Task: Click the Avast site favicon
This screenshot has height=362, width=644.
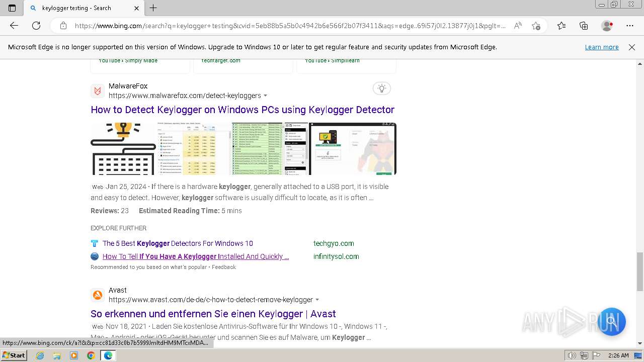Action: coord(98,295)
